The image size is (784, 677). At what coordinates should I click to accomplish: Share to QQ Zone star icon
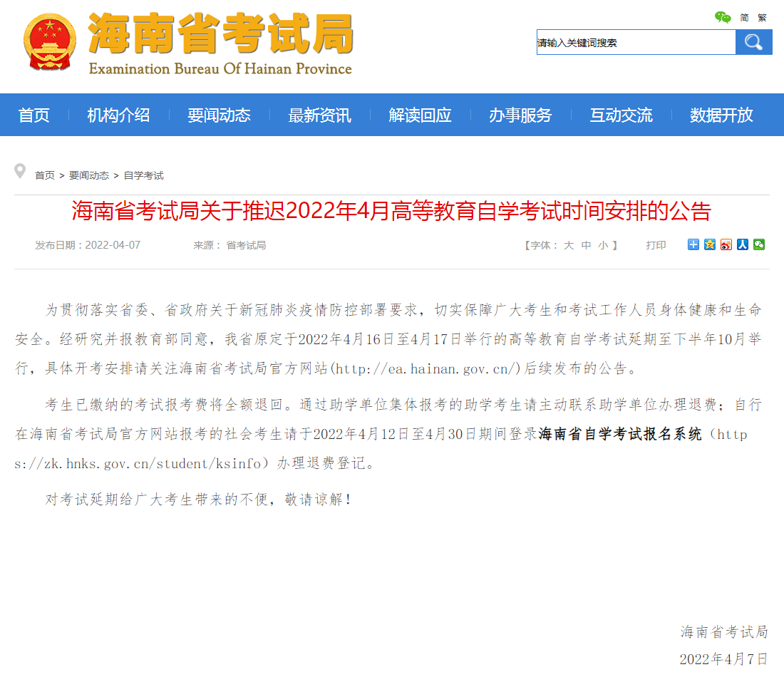710,245
